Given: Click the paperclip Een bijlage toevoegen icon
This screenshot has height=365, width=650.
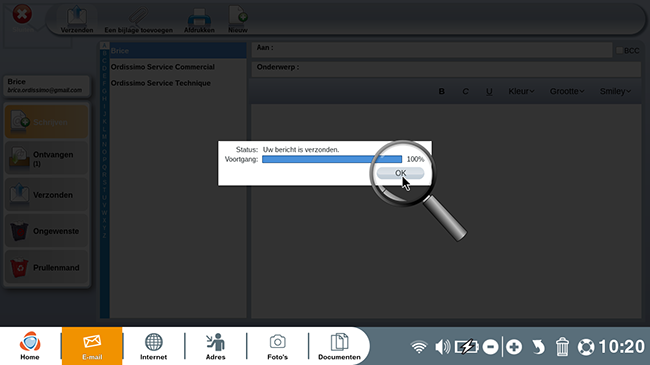Looking at the screenshot, I should (x=138, y=17).
